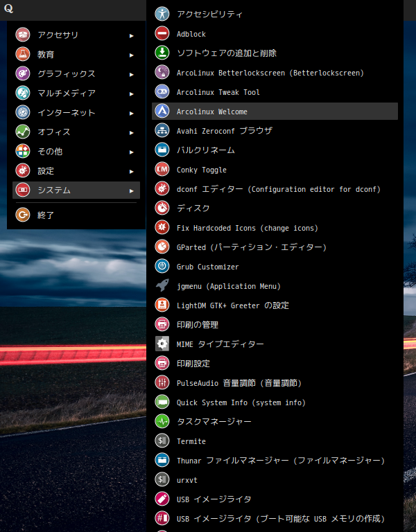The image size is (416, 532).
Task: Click the ArcoLinux Betterlockscreen icon
Action: 162,72
